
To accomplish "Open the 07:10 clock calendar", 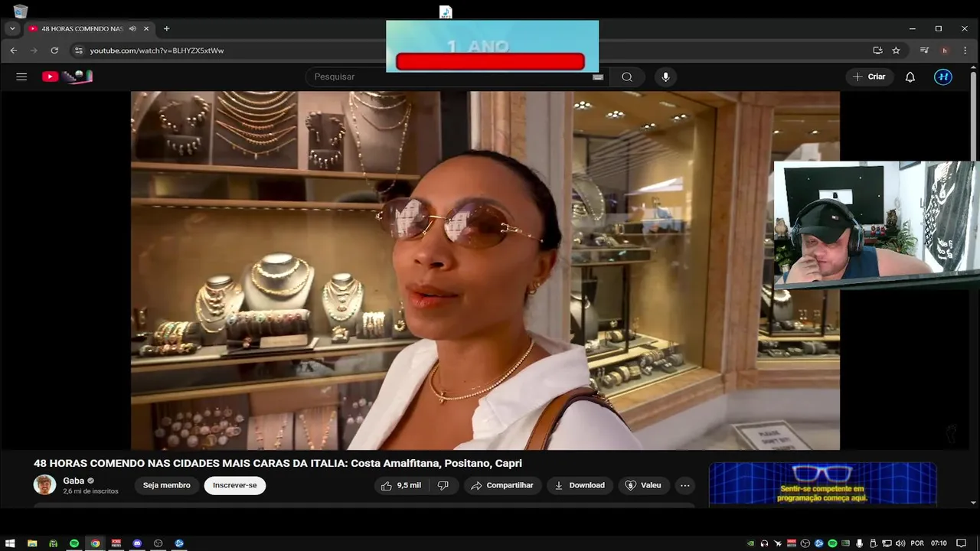I will coord(939,543).
